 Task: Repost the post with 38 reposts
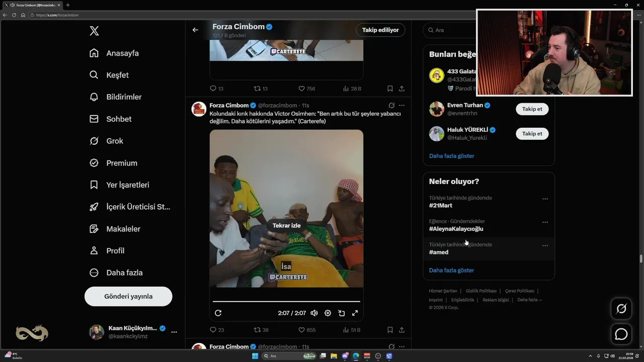click(261, 330)
